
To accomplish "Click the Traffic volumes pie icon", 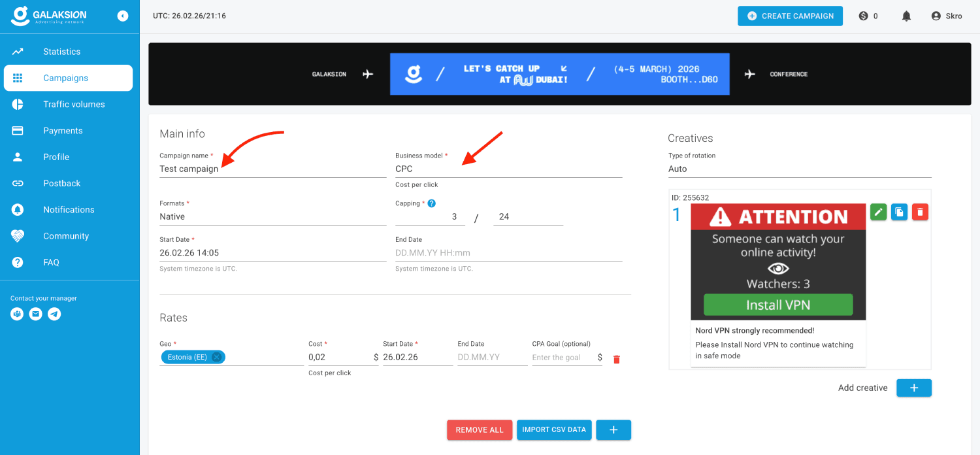I will click(18, 105).
